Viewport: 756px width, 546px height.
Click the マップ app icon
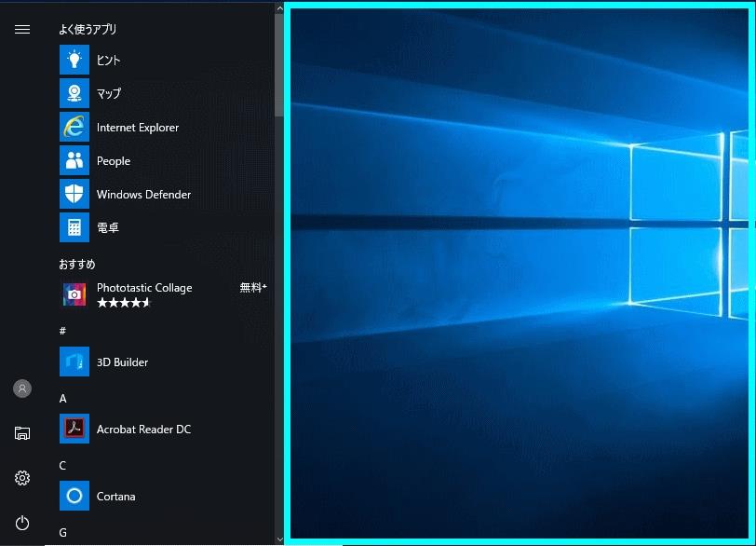(74, 93)
